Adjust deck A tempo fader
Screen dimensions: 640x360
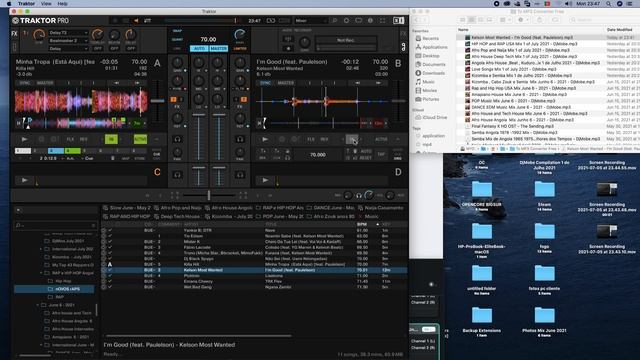tap(158, 100)
